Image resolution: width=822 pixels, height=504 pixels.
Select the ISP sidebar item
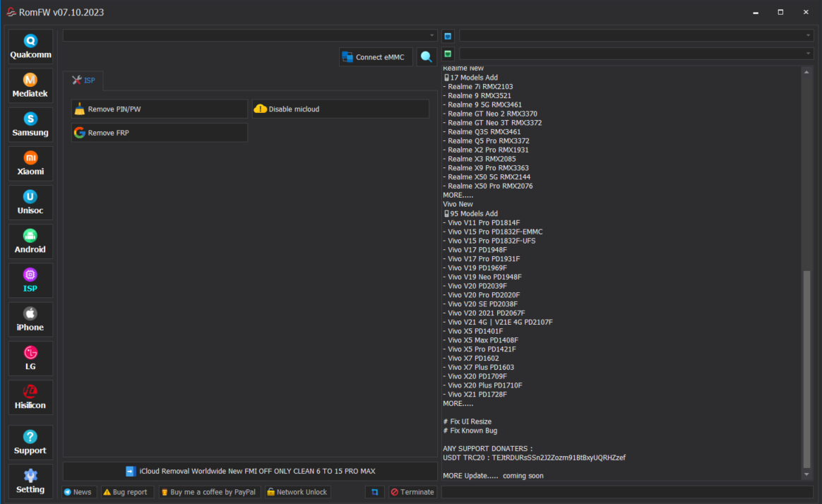30,280
